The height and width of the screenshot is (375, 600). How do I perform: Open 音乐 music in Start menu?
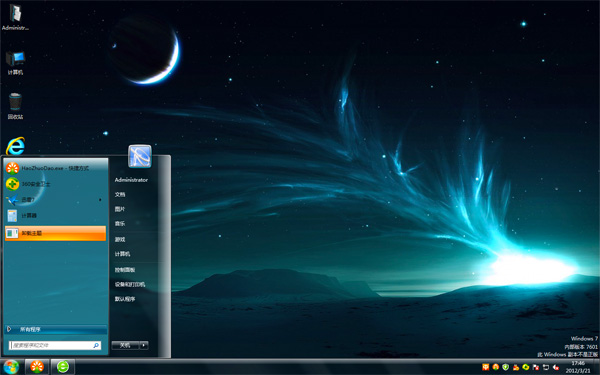(x=120, y=223)
